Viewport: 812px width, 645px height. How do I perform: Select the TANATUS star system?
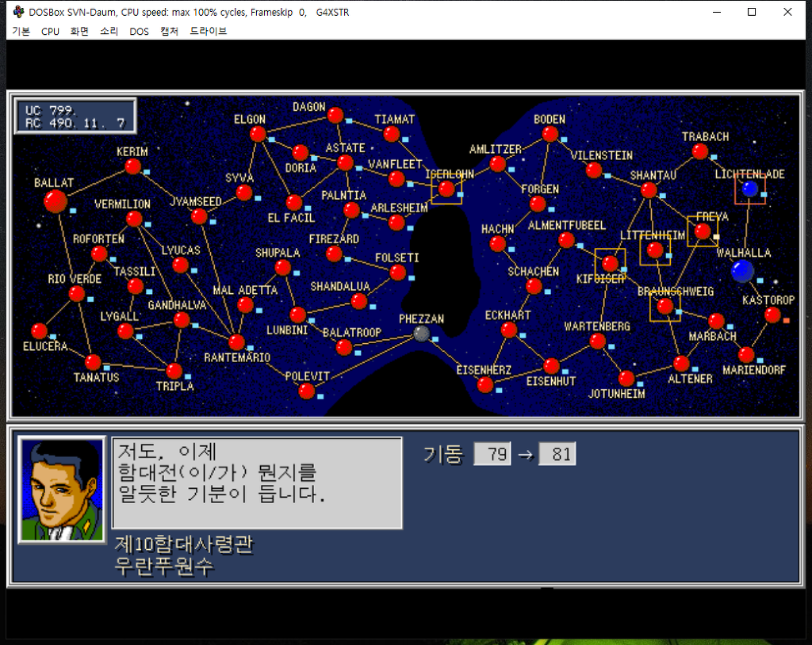94,362
